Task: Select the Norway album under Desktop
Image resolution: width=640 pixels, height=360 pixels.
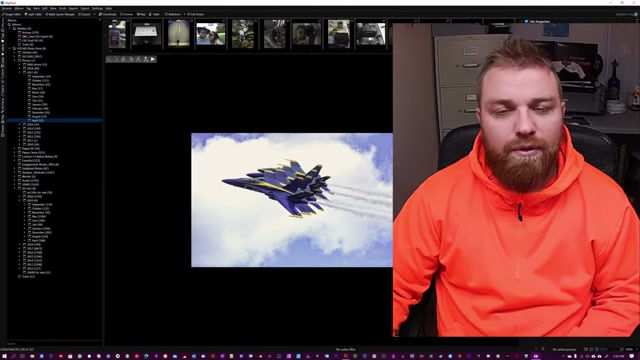Action: [30, 33]
